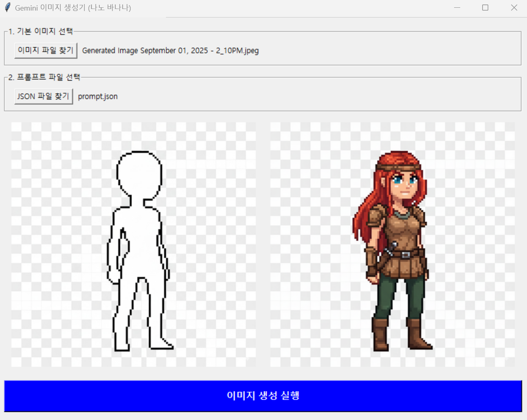
Task: Run generation with 이미지 생성 실행 button
Action: click(x=263, y=396)
